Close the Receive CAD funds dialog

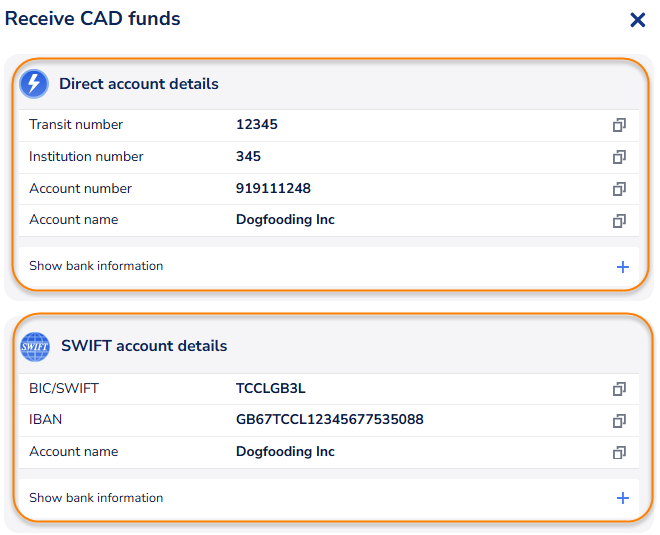coord(637,19)
